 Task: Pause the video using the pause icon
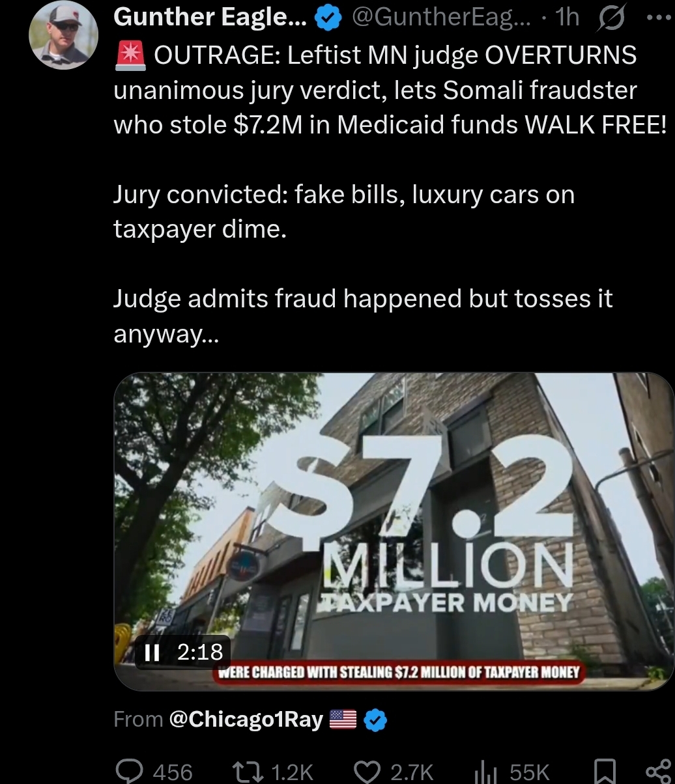tap(152, 651)
